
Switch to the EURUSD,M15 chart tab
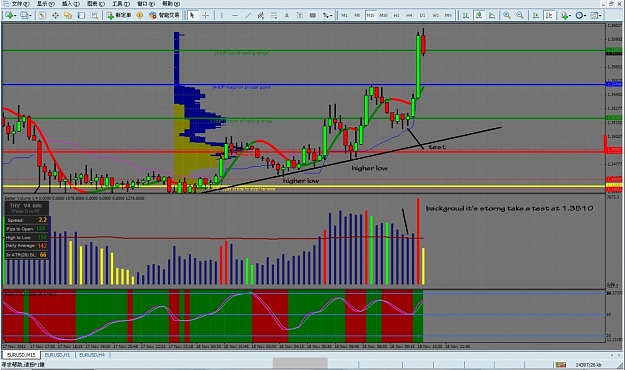click(x=21, y=354)
